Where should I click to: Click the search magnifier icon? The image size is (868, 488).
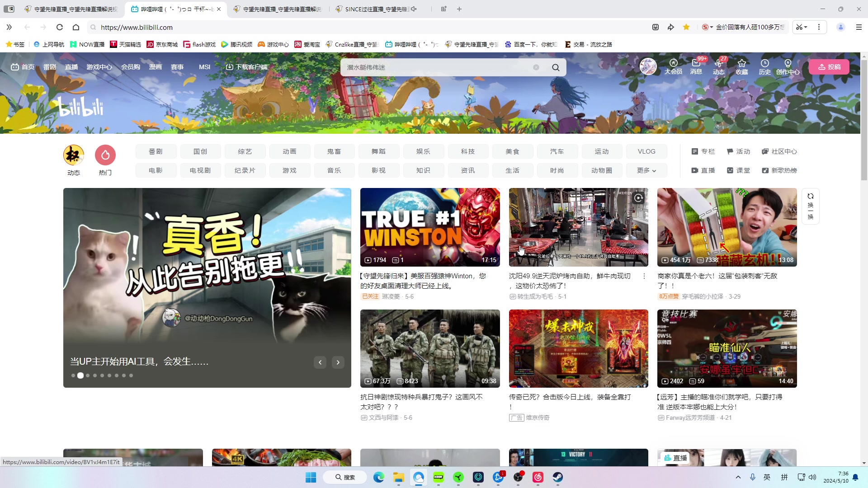pyautogui.click(x=556, y=67)
